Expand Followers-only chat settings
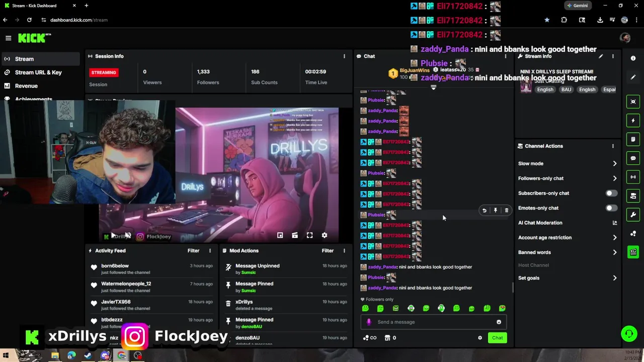The height and width of the screenshot is (362, 644). (x=568, y=178)
